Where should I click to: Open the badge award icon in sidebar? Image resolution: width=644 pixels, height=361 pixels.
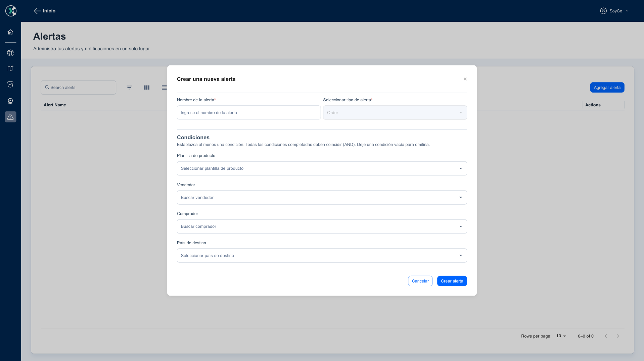[x=10, y=101]
